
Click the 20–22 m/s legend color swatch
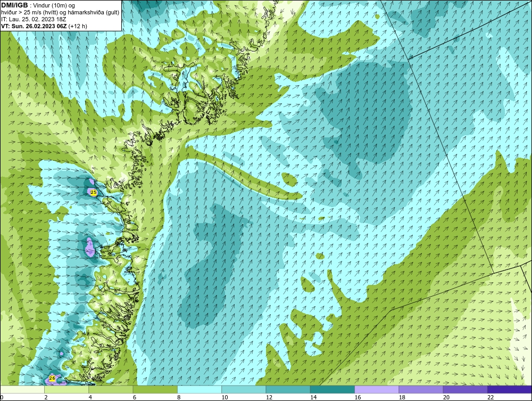[x=465, y=389]
